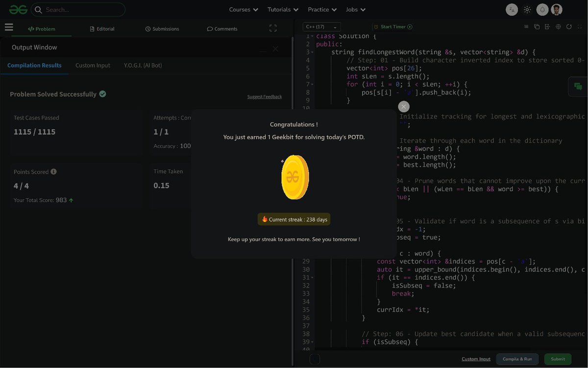Open the Tutorials dropdown menu
The height and width of the screenshot is (368, 588).
(283, 9)
